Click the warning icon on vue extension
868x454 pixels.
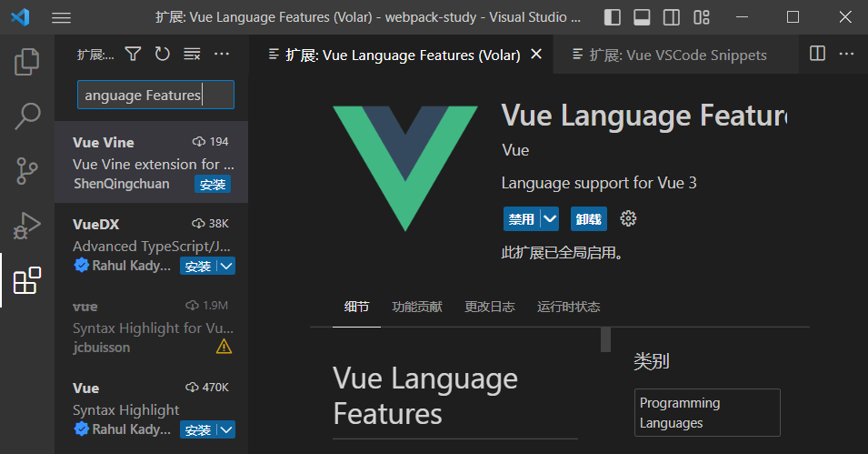224,347
